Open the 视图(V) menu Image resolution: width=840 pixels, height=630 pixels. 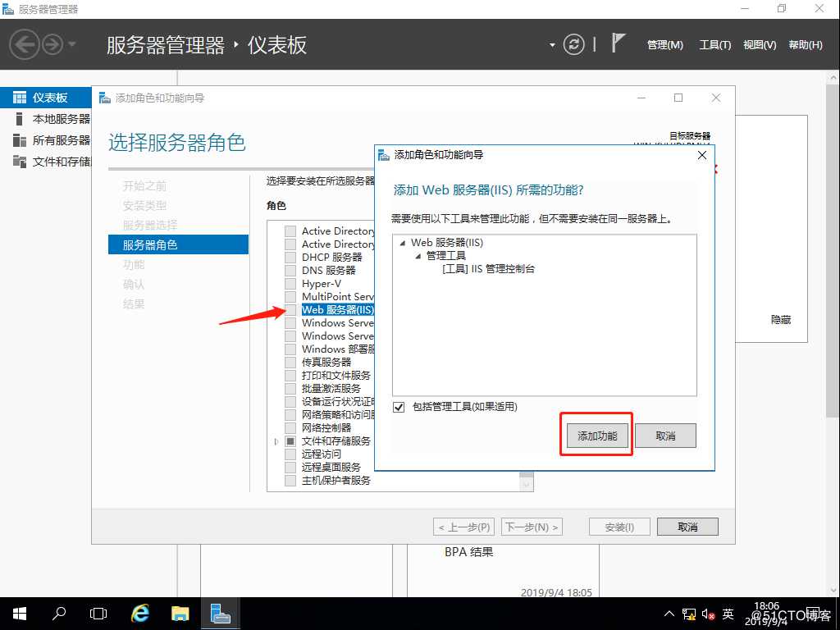pos(760,45)
